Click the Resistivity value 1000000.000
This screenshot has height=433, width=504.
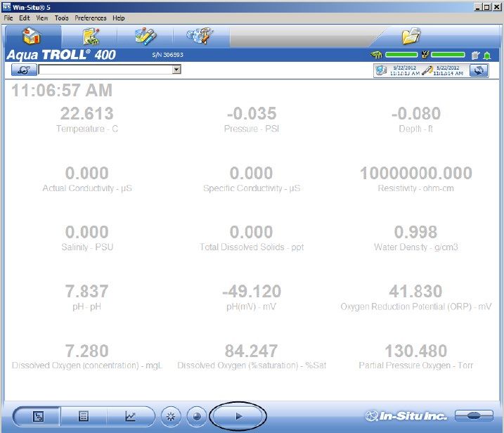click(x=416, y=173)
